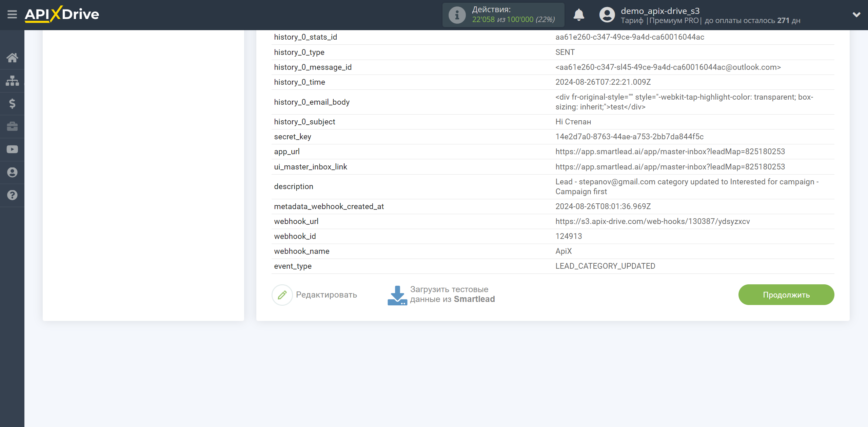Viewport: 868px width, 427px height.
Task: Select the secret_key value
Action: pos(629,137)
